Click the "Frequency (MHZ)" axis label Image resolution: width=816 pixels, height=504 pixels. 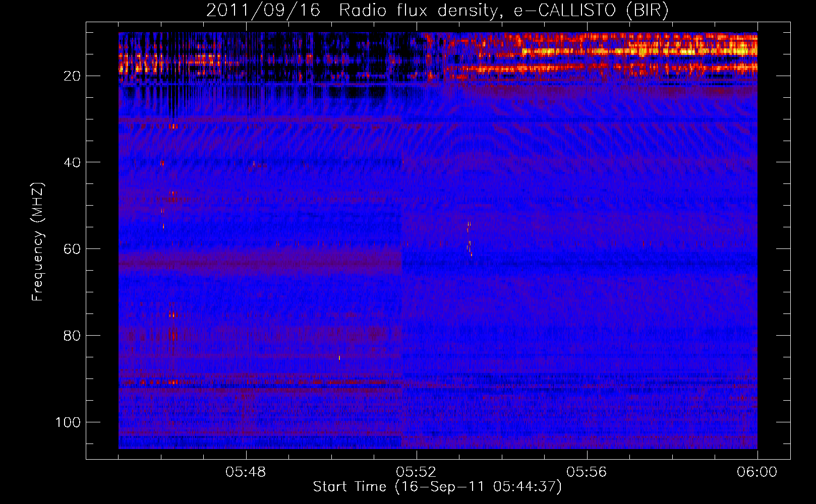(38, 242)
